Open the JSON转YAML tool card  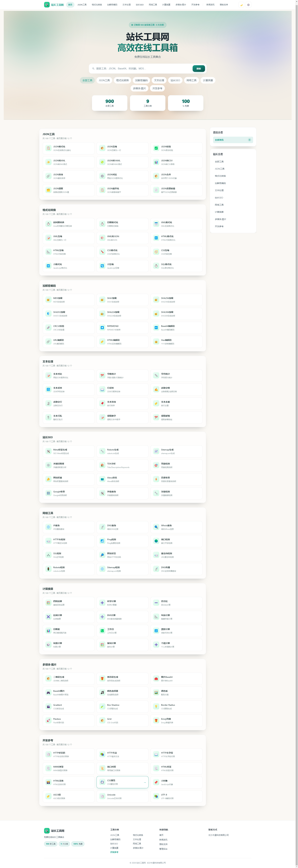tap(123, 162)
